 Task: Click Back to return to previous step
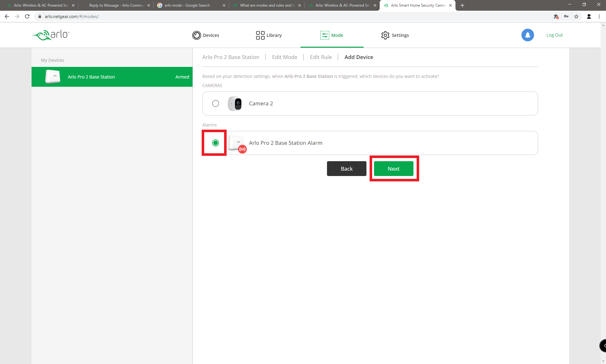pos(347,168)
